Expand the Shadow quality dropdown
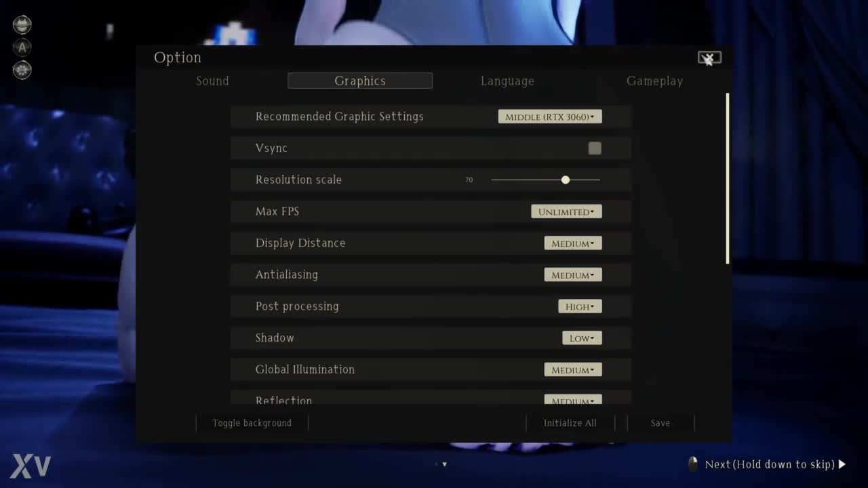Screen dimensions: 868x488 (582, 338)
